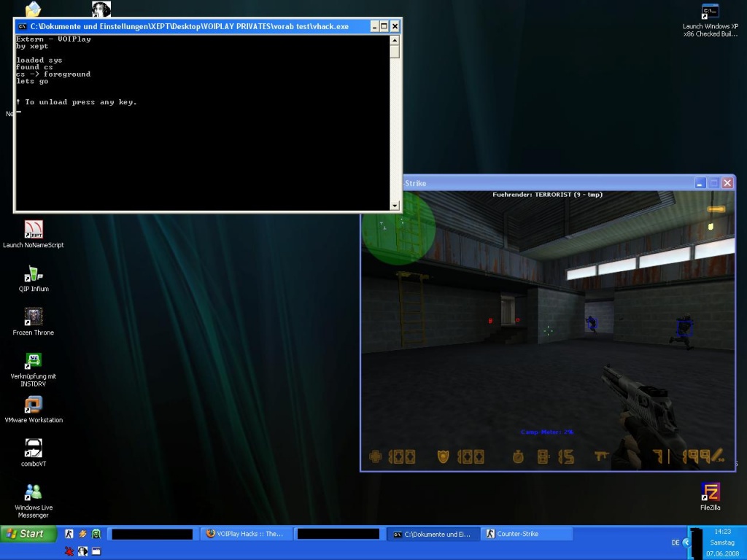Open Launch Windows XP x86 Checked Build shortcut
Viewport: 747px width, 560px height.
pyautogui.click(x=710, y=12)
